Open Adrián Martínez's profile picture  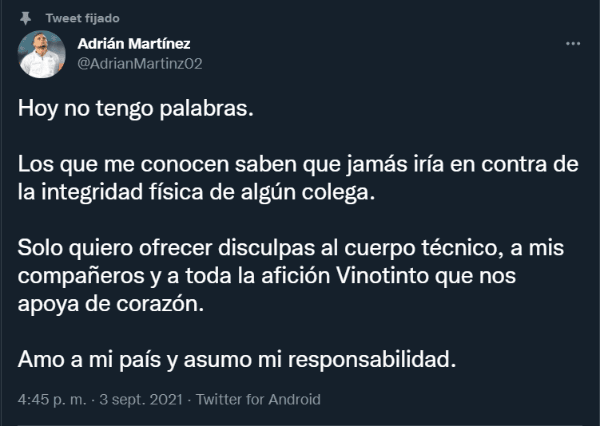click(x=42, y=54)
